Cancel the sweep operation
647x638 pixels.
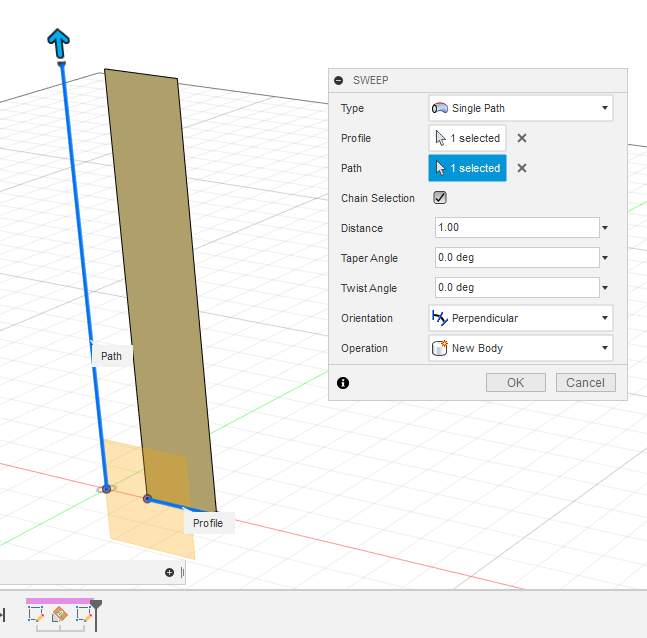(586, 383)
